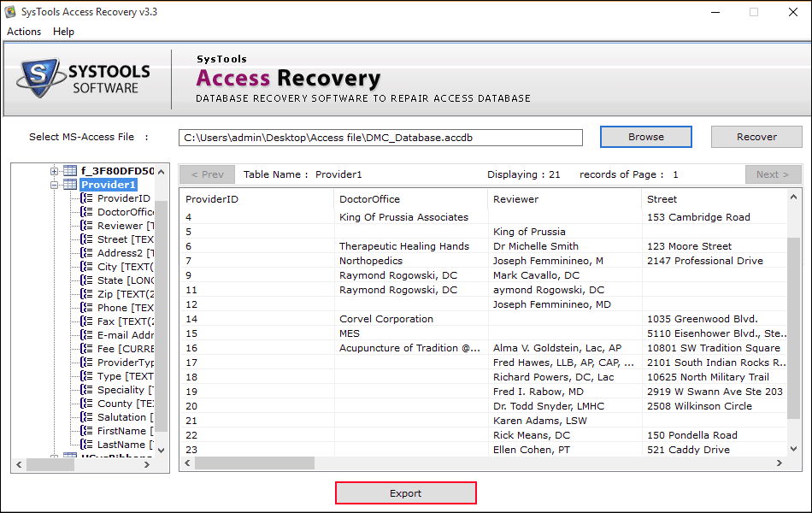Select the MES cell in DoctorOffice
The height and width of the screenshot is (513, 812).
point(410,333)
